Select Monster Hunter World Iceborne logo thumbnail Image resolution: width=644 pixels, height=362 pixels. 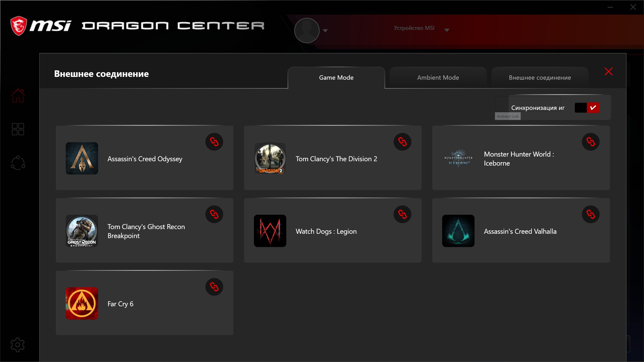click(458, 158)
